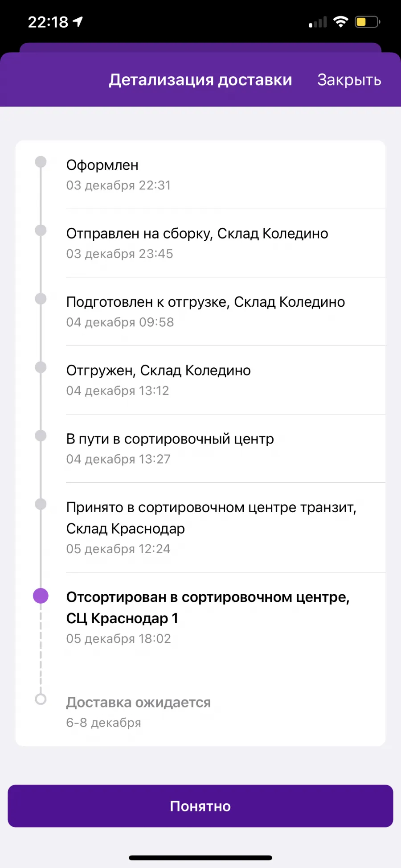
Task: Close the delivery details via Закрыть
Action: [349, 80]
